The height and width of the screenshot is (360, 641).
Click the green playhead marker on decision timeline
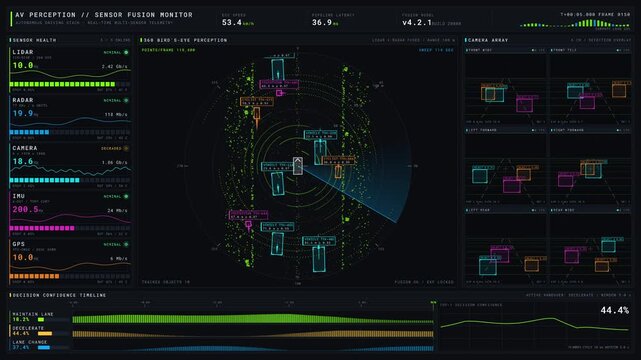[433, 303]
